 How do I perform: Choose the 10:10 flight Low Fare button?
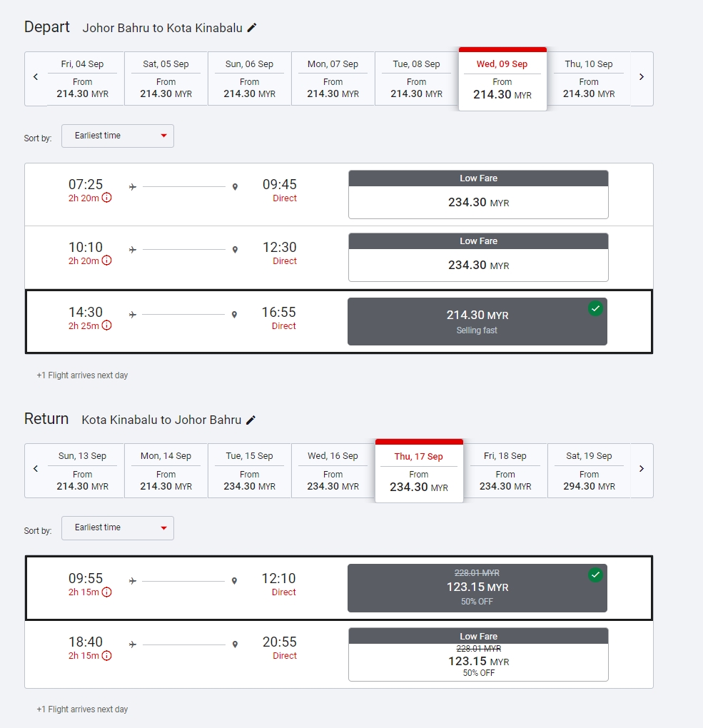(x=478, y=257)
